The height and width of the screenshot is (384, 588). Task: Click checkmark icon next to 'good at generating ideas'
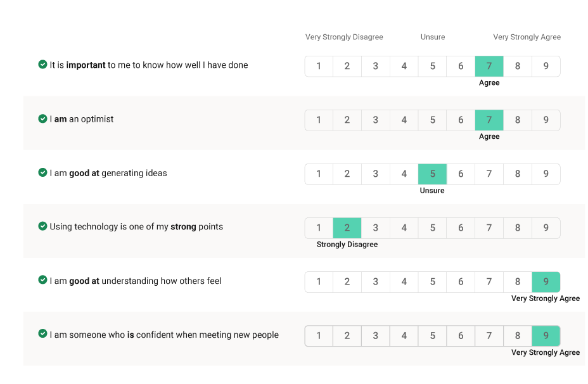pyautogui.click(x=42, y=172)
